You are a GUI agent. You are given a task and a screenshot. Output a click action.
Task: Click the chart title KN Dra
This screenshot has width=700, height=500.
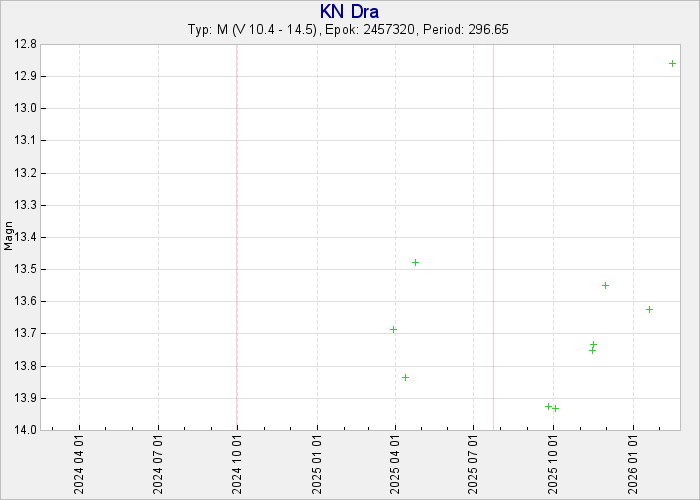349,11
